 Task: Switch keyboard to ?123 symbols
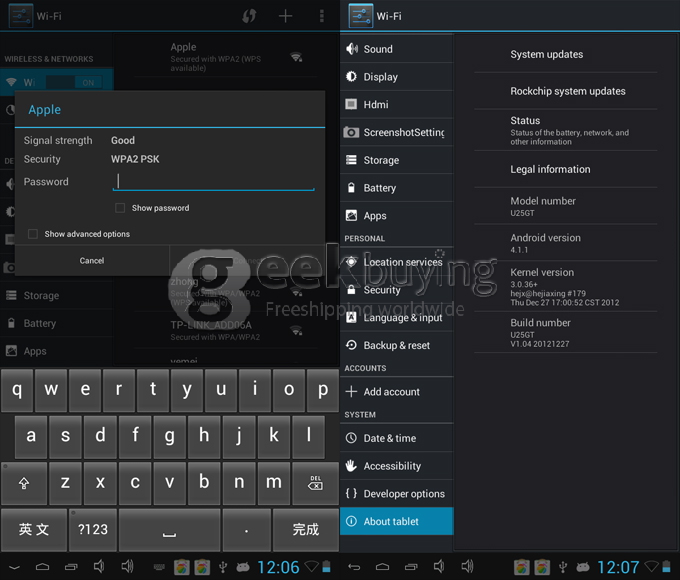93,529
